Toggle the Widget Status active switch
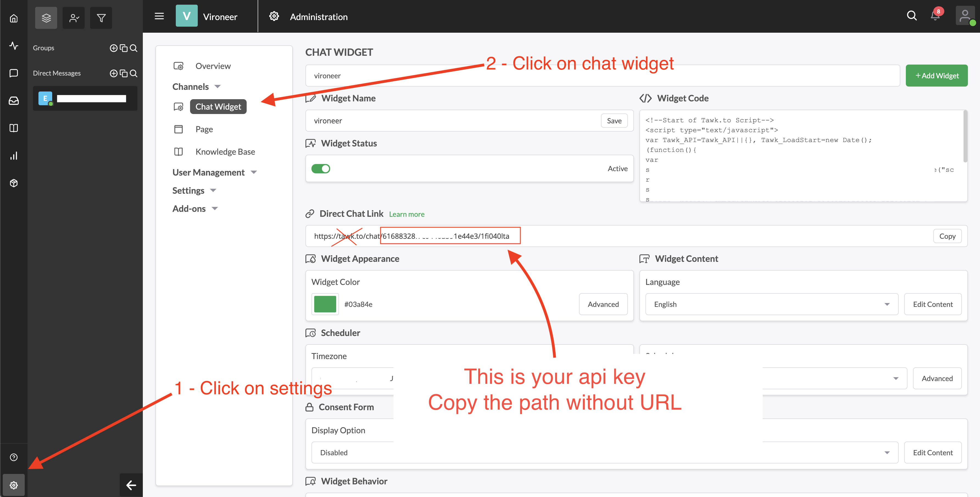 321,169
